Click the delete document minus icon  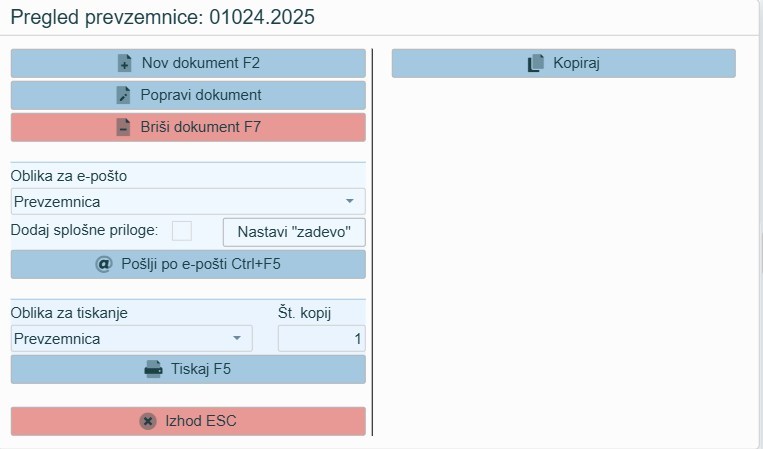pyautogui.click(x=123, y=127)
